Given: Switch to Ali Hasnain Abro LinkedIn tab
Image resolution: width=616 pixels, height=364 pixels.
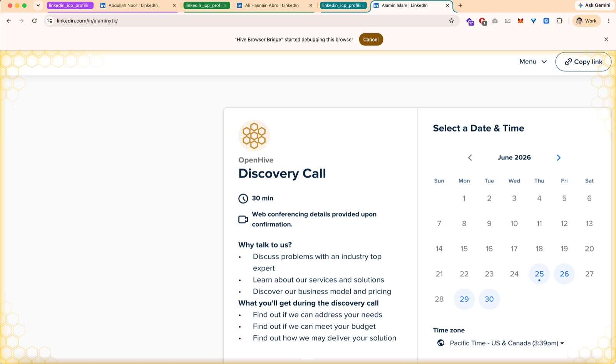Looking at the screenshot, I should [x=272, y=5].
